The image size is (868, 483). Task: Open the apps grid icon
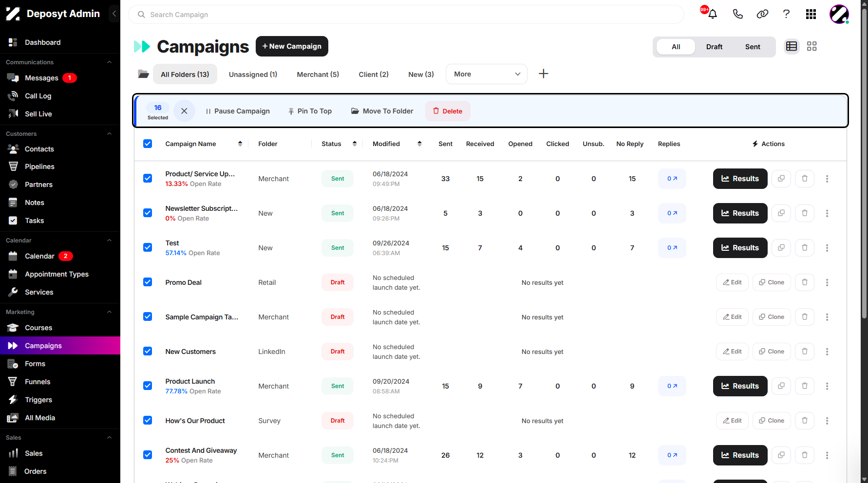point(811,14)
